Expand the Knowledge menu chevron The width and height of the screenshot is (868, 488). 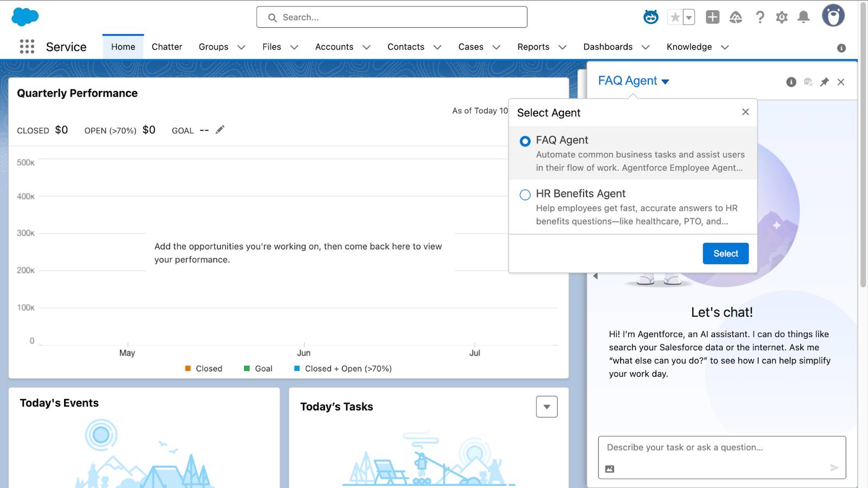(x=725, y=47)
